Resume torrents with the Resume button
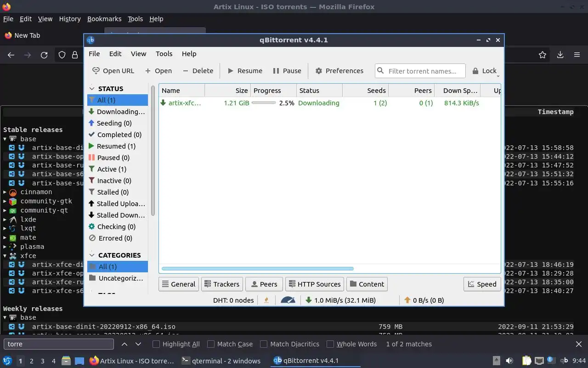588x368 pixels. point(245,71)
